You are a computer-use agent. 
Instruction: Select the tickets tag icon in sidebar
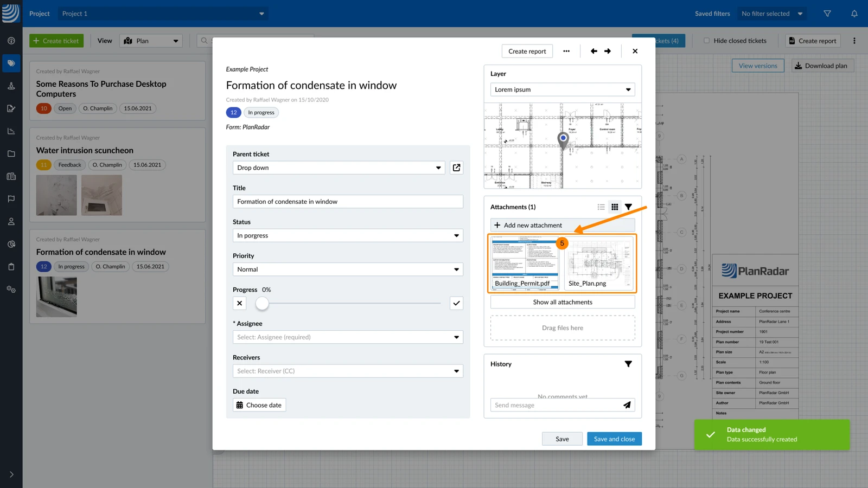pyautogui.click(x=11, y=63)
